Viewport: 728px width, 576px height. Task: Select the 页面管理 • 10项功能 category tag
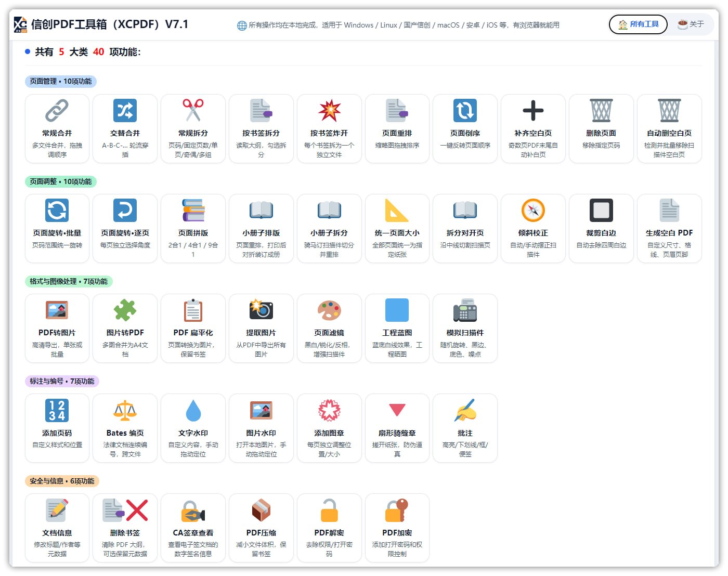[61, 82]
